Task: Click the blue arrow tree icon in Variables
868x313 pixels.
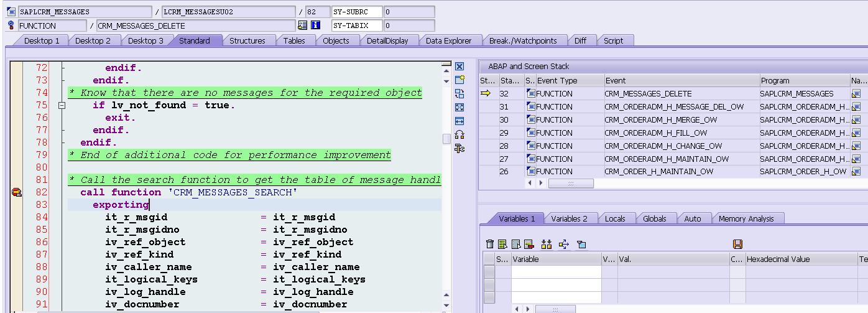Action: click(x=564, y=244)
